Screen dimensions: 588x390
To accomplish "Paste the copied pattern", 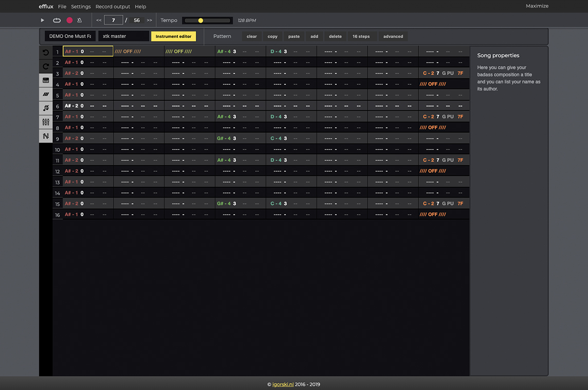I will (x=294, y=37).
